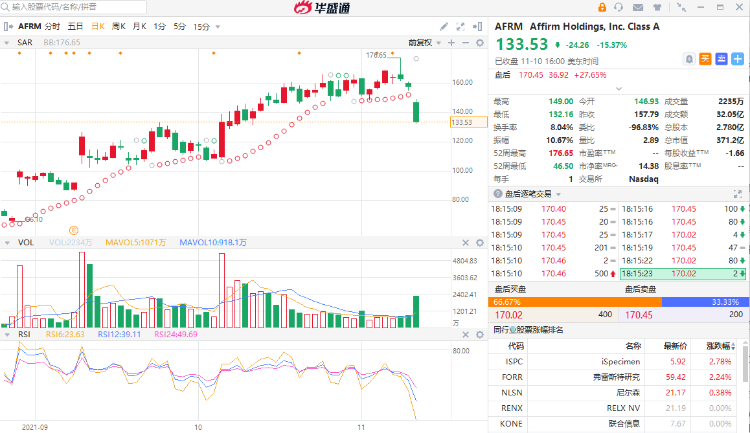750x433 pixels.
Task: Select highlighted 18:15:23 trade row
Action: (683, 274)
